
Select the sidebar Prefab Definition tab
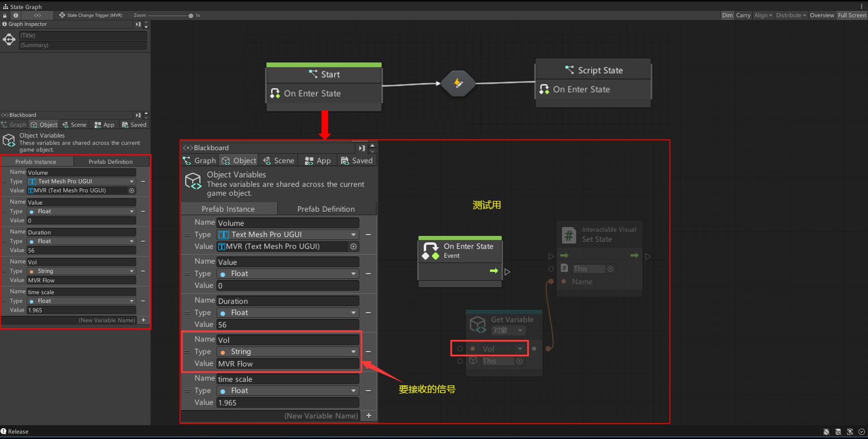coord(110,162)
